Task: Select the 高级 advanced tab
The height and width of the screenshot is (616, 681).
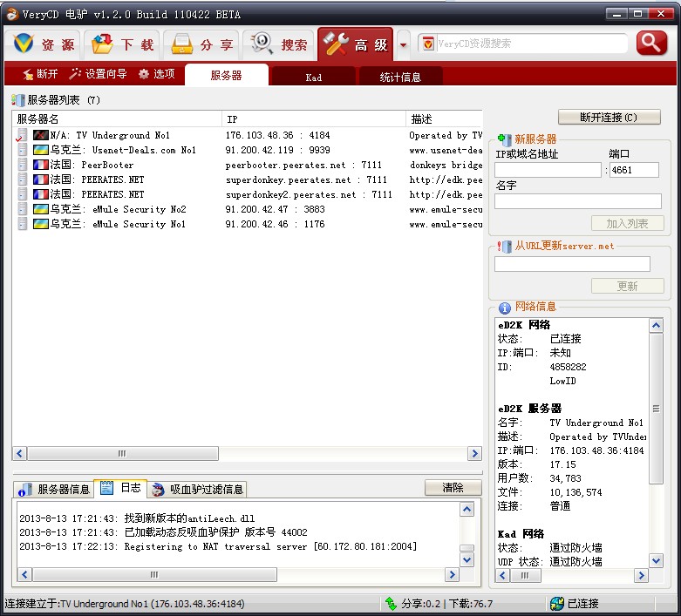Action: point(355,44)
